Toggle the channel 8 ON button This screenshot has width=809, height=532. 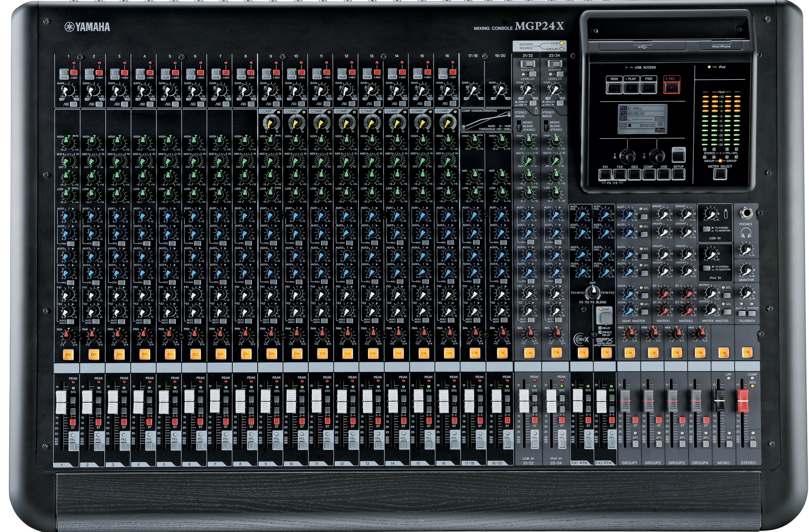point(246,354)
